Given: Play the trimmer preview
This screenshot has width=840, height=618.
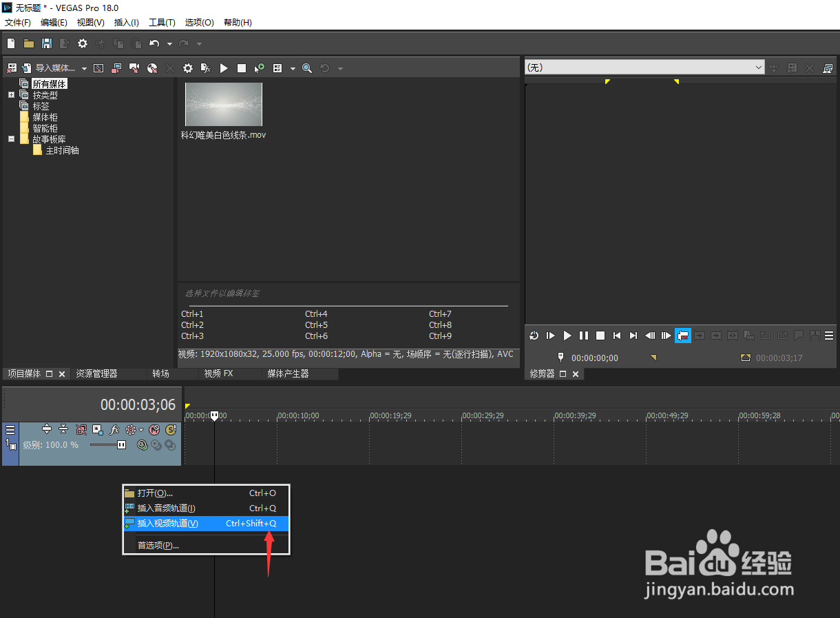Looking at the screenshot, I should (x=567, y=336).
